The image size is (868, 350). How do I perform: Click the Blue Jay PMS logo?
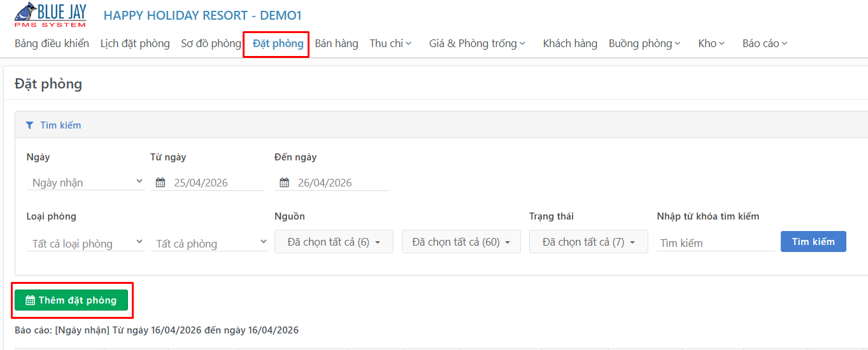point(51,15)
